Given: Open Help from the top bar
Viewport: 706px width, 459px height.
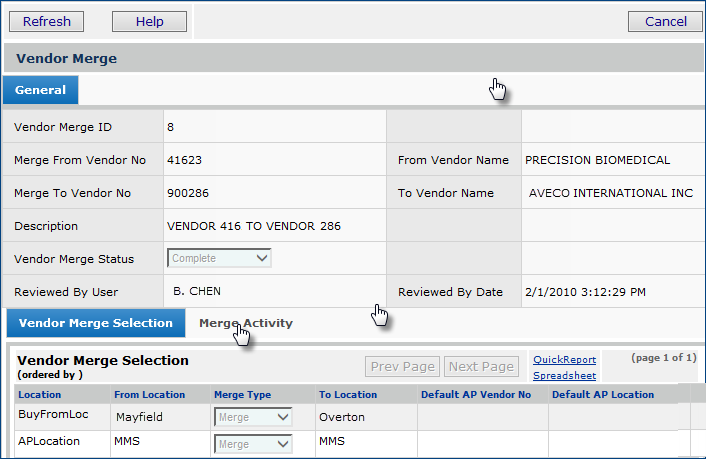Looking at the screenshot, I should pos(149,21).
